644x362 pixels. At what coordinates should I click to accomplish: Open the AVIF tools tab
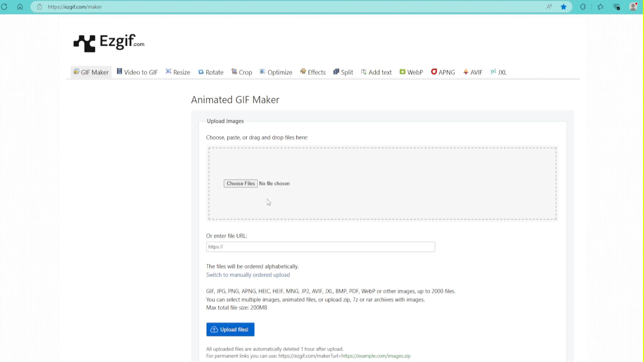[473, 72]
